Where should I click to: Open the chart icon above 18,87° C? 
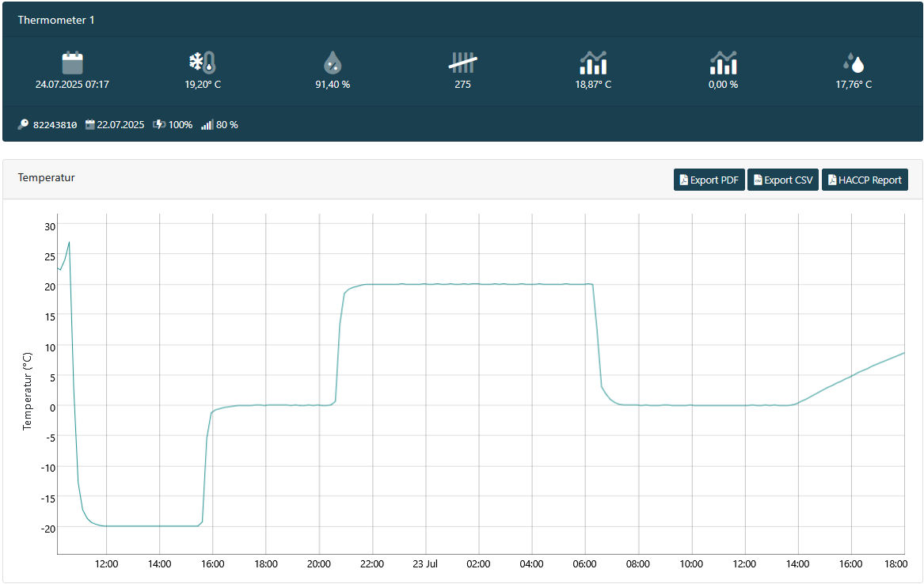click(x=593, y=63)
